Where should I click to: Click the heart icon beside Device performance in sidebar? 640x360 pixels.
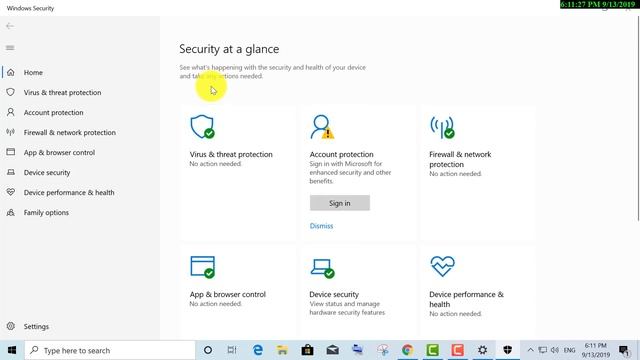click(11, 192)
